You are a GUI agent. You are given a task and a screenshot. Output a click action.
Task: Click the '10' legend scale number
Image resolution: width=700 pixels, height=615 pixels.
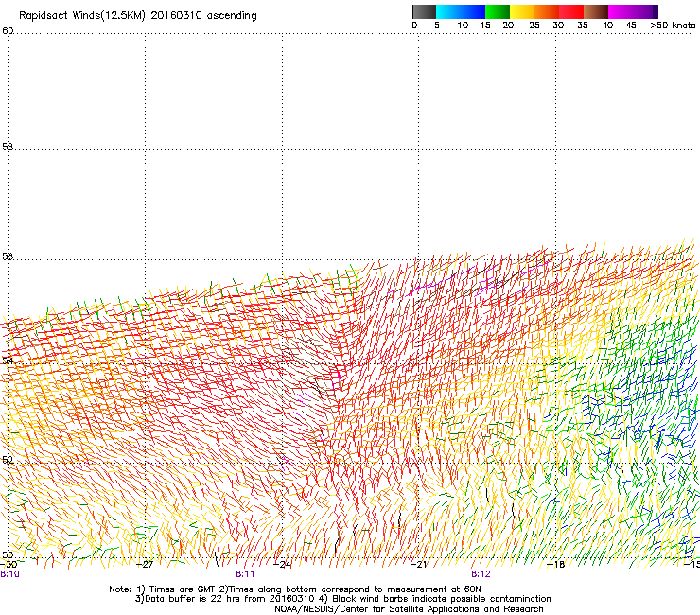pos(463,26)
